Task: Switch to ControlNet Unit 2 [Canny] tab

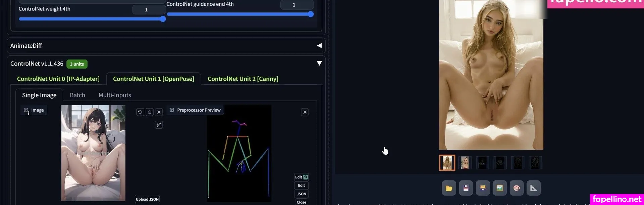Action: coord(243,79)
